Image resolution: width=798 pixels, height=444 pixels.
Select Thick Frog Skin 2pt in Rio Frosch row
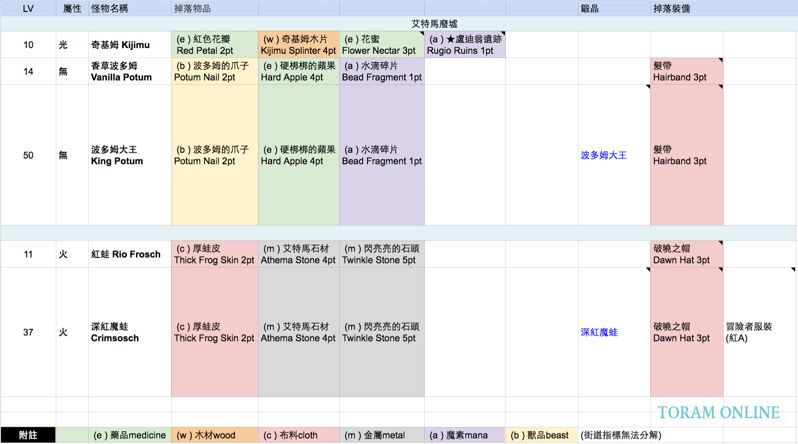point(215,254)
